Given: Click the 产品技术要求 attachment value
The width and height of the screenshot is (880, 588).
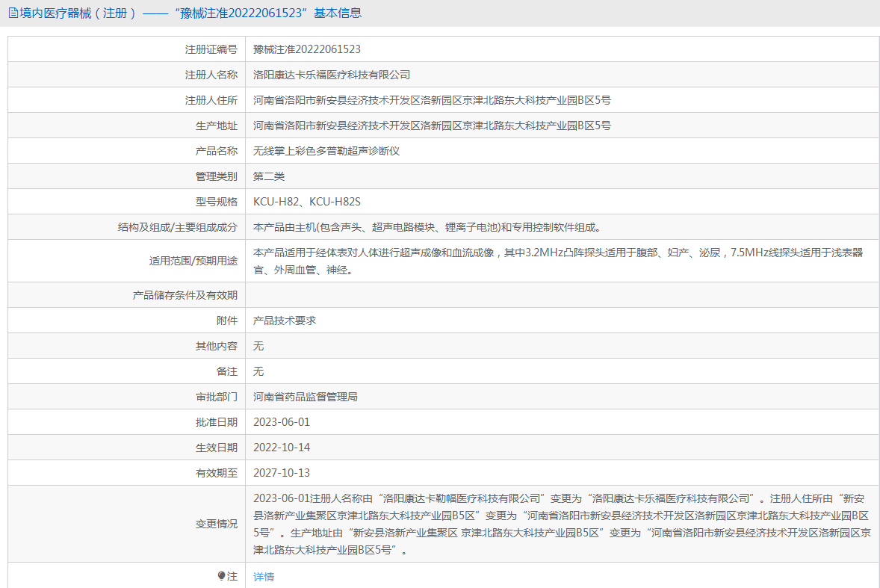Looking at the screenshot, I should coord(285,321).
